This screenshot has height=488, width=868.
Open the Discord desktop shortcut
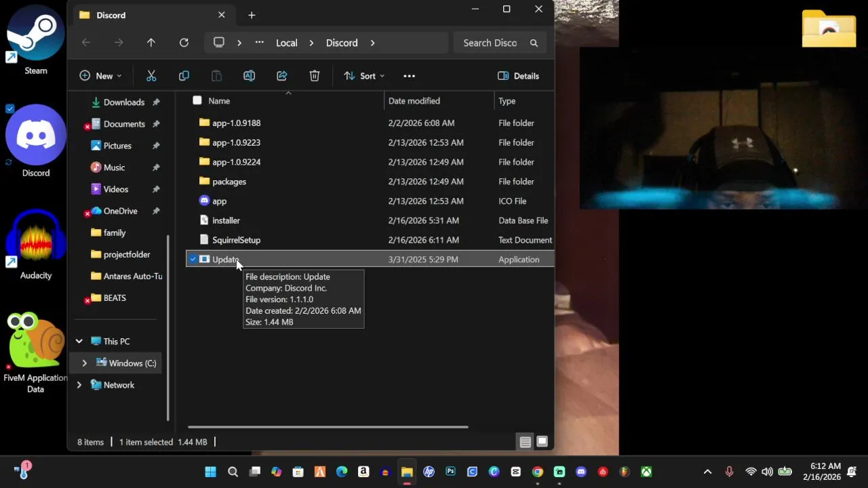point(36,141)
